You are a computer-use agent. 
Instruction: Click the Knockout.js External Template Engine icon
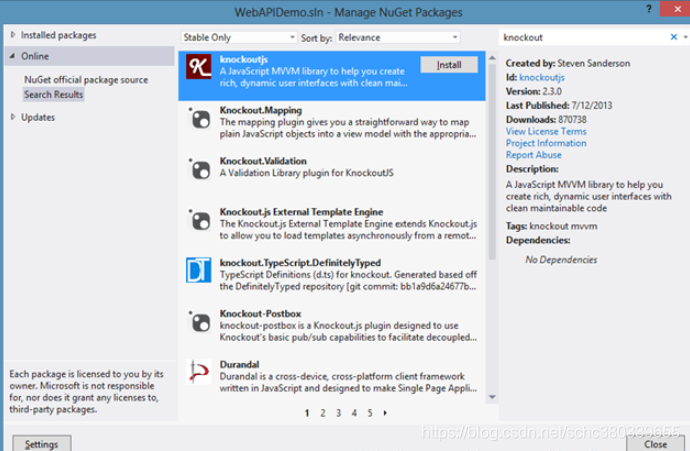pyautogui.click(x=200, y=220)
